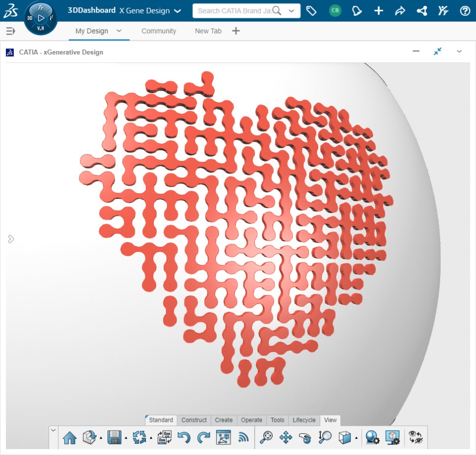Image resolution: width=476 pixels, height=455 pixels.
Task: Collapse the action bar chevron
Action: tap(53, 430)
